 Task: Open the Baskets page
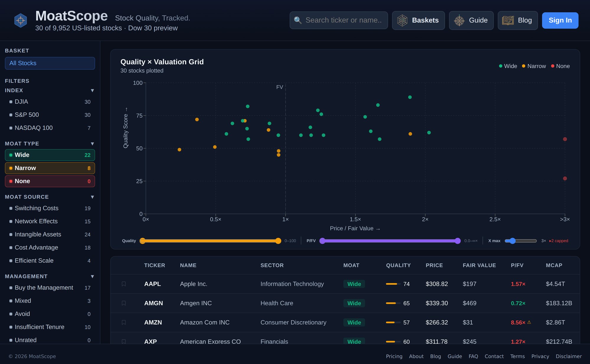click(x=418, y=20)
